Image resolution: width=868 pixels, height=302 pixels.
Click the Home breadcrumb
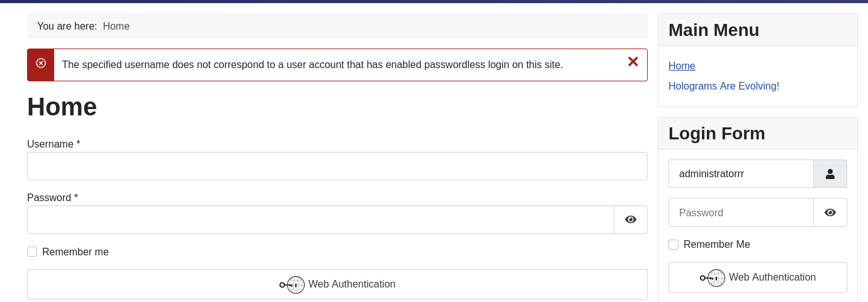point(116,26)
